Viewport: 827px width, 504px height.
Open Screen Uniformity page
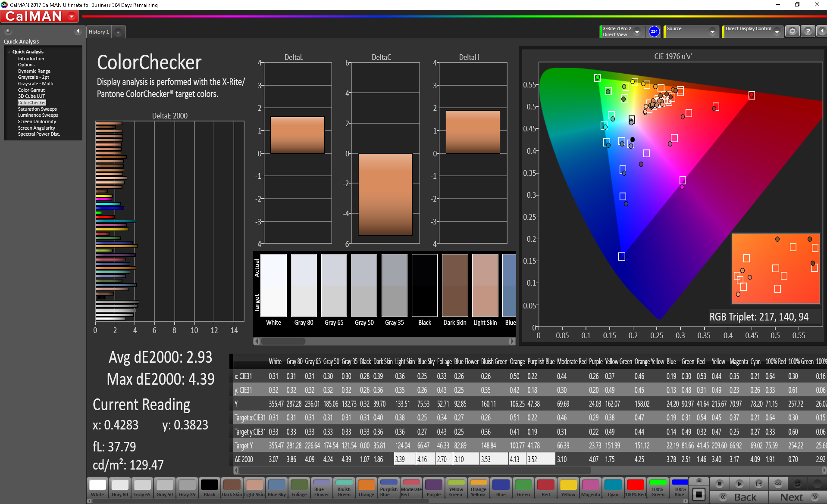click(x=37, y=121)
